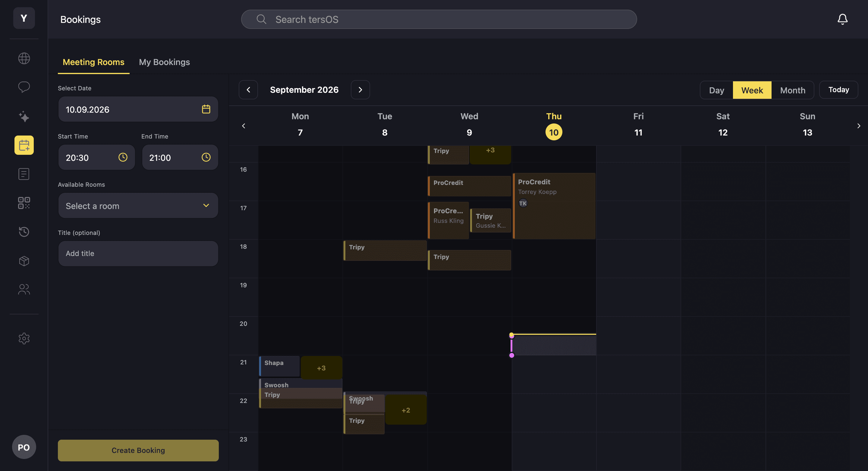Image resolution: width=868 pixels, height=471 pixels.
Task: Go to next month arrow
Action: tap(360, 89)
